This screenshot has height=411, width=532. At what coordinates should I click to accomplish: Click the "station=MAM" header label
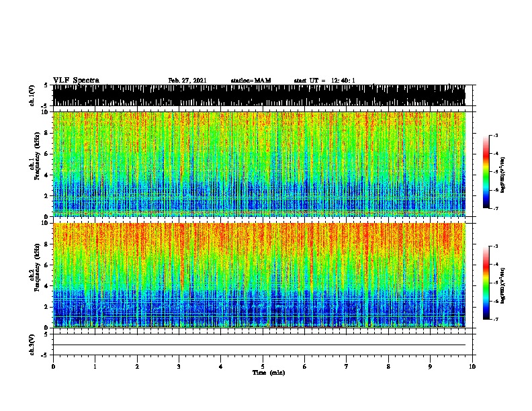(x=251, y=81)
